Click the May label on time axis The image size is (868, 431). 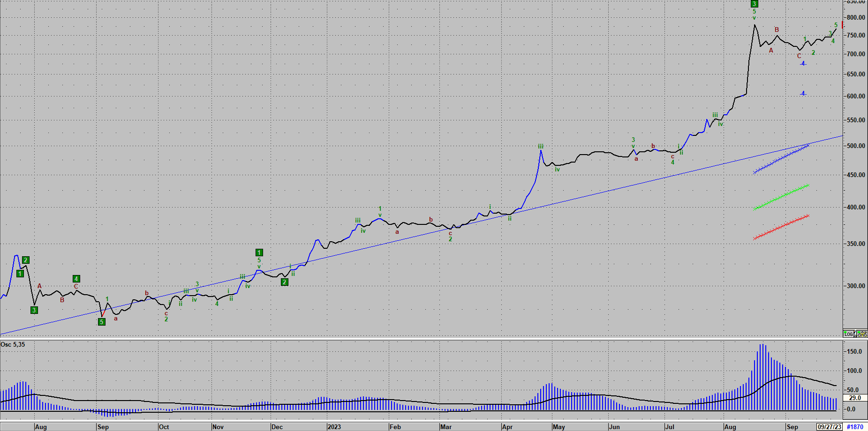pyautogui.click(x=559, y=427)
